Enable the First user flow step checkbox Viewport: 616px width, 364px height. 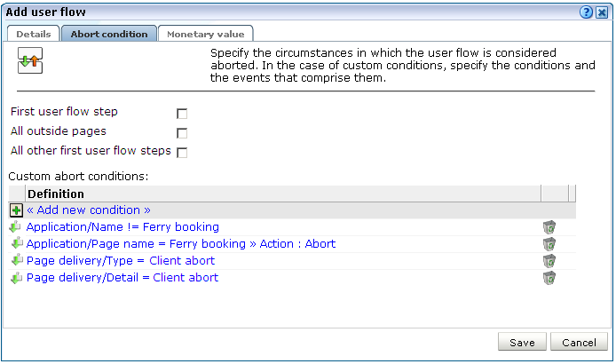pyautogui.click(x=182, y=114)
